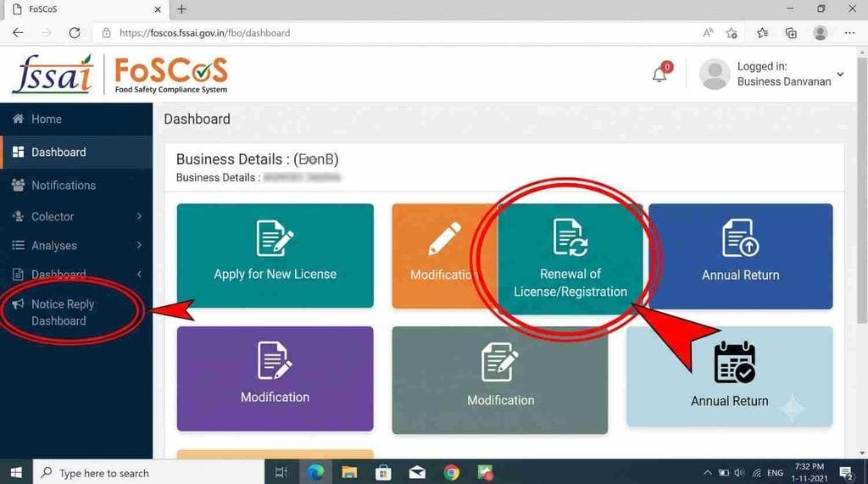Image resolution: width=868 pixels, height=484 pixels.
Task: Open Windows Start menu
Action: 16,472
